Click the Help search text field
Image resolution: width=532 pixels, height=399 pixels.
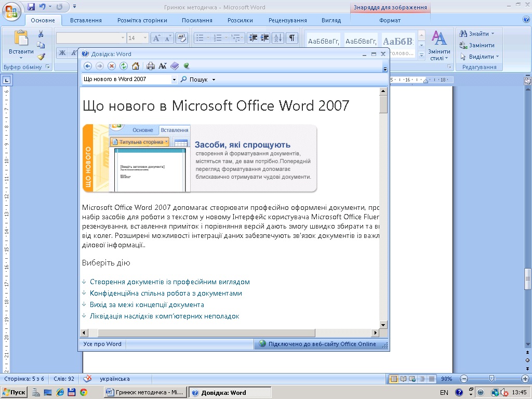pyautogui.click(x=127, y=79)
